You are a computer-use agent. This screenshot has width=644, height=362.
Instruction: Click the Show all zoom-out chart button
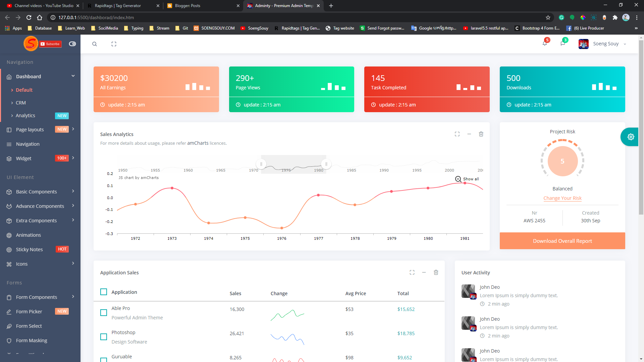[467, 179]
